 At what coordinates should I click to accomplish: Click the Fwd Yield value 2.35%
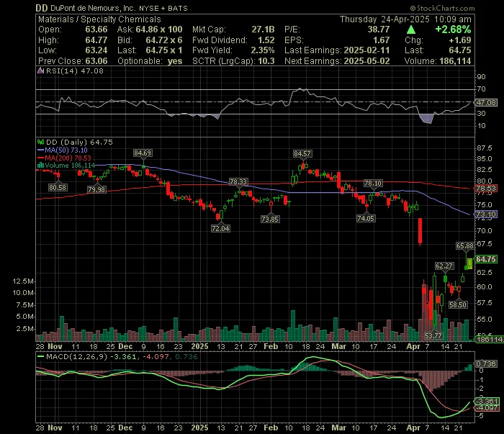point(264,50)
